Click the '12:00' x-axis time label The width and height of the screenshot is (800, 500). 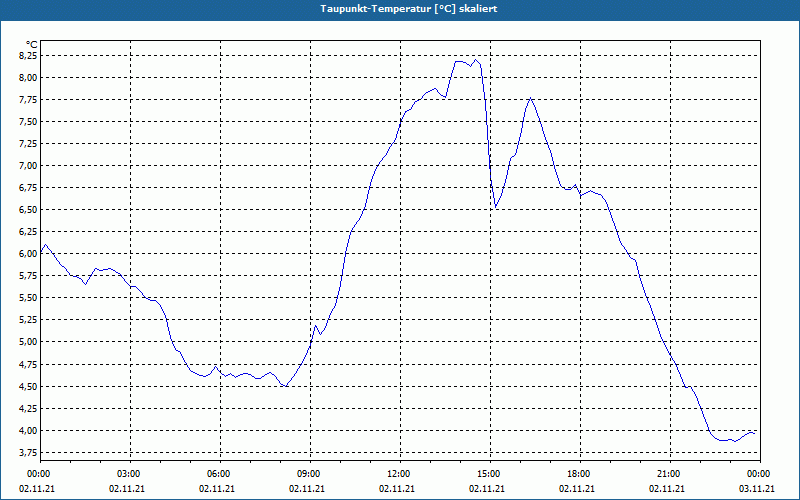400,474
